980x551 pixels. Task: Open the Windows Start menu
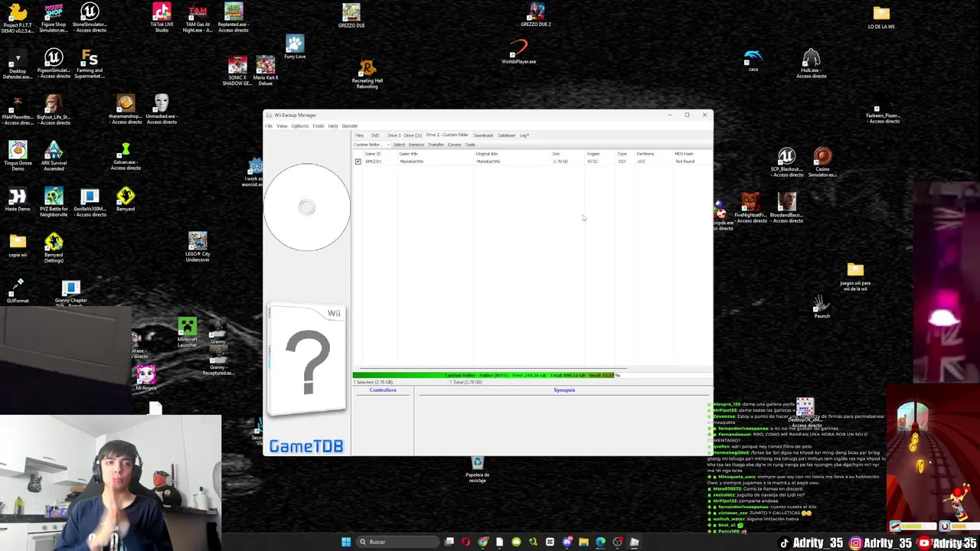346,542
